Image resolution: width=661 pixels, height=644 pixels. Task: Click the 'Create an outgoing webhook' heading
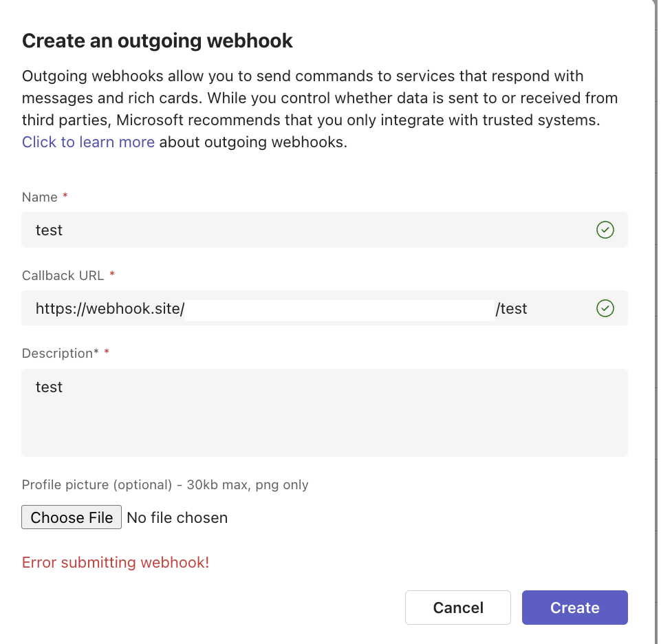click(x=158, y=41)
